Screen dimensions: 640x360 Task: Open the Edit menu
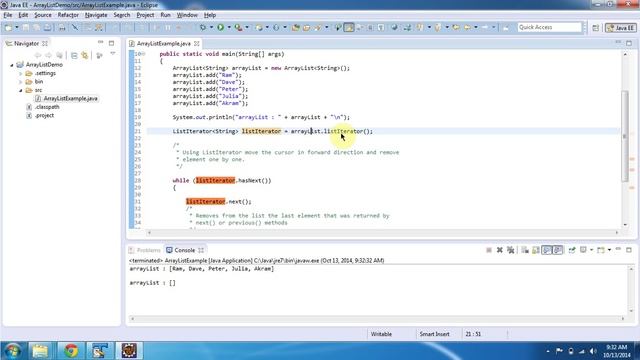click(x=23, y=15)
